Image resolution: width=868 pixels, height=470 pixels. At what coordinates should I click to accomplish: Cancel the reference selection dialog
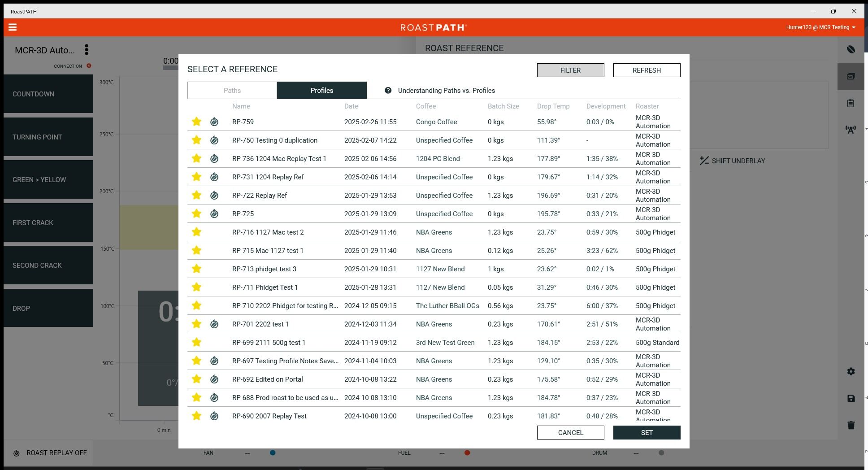pyautogui.click(x=571, y=433)
